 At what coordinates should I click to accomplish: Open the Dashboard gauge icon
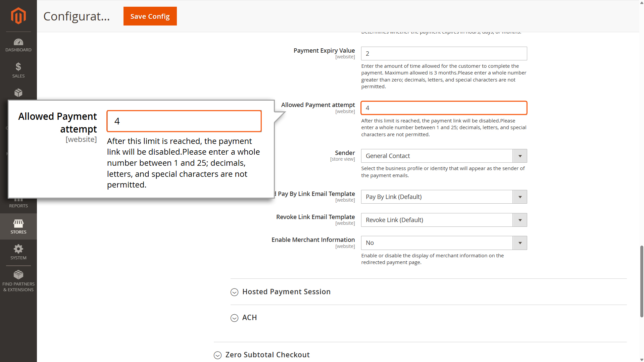pyautogui.click(x=18, y=42)
